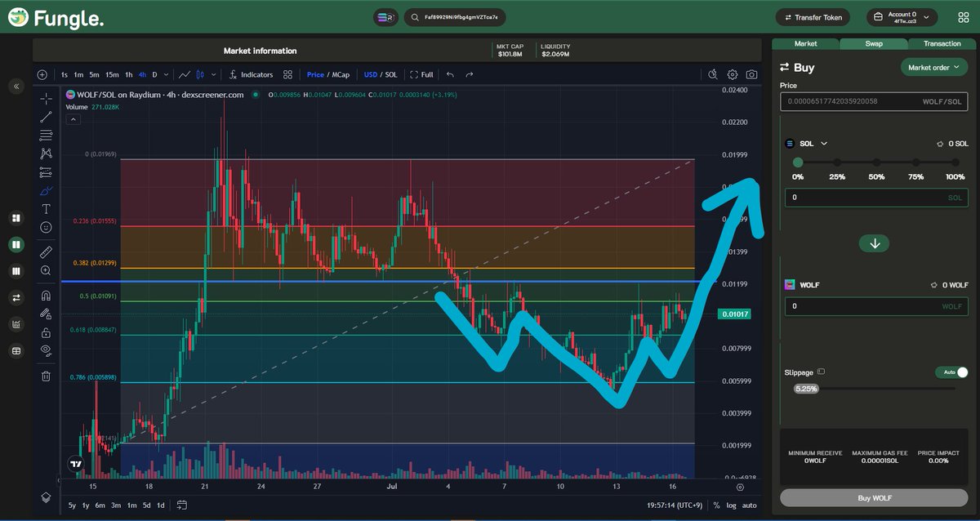
Task: Click the Buy WOLF button
Action: (x=874, y=498)
